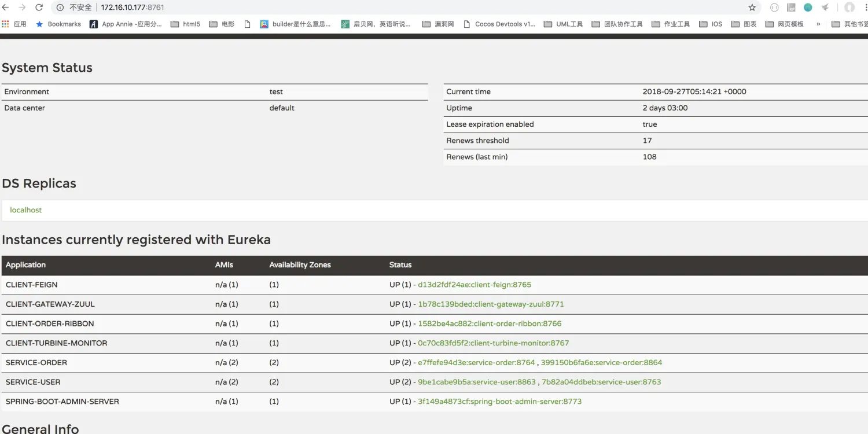Open the 扇贝网 bookmark

[376, 24]
